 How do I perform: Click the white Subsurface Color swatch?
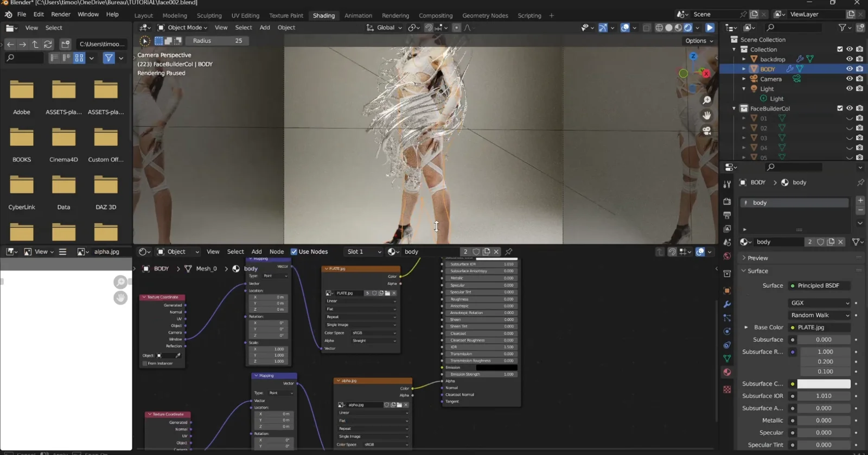point(824,384)
